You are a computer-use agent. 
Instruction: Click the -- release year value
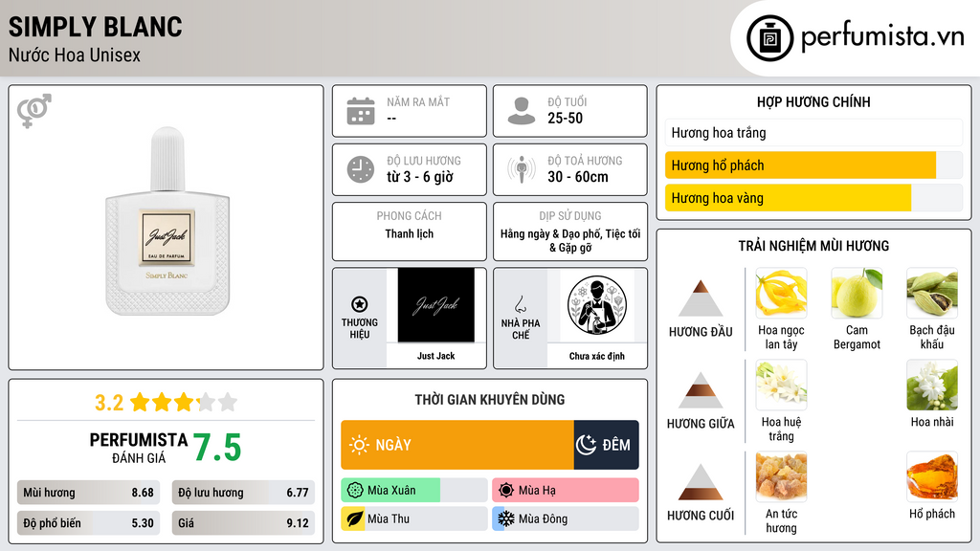pos(391,119)
